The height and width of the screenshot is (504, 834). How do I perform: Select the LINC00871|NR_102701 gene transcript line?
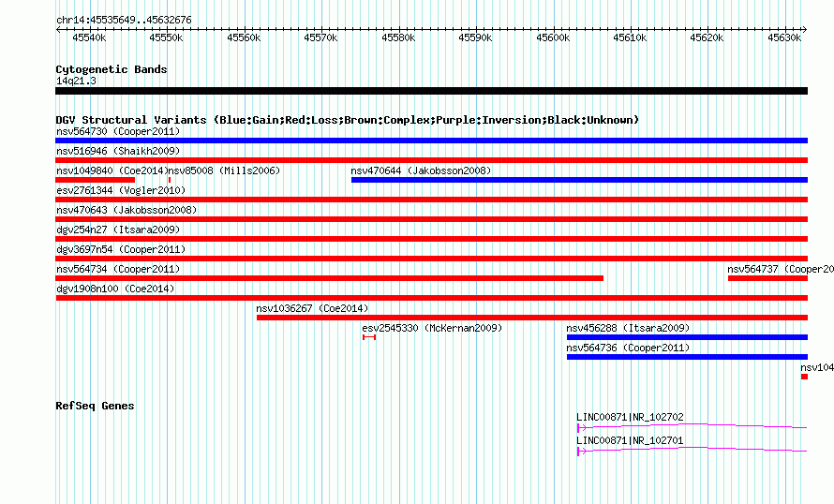pos(692,451)
